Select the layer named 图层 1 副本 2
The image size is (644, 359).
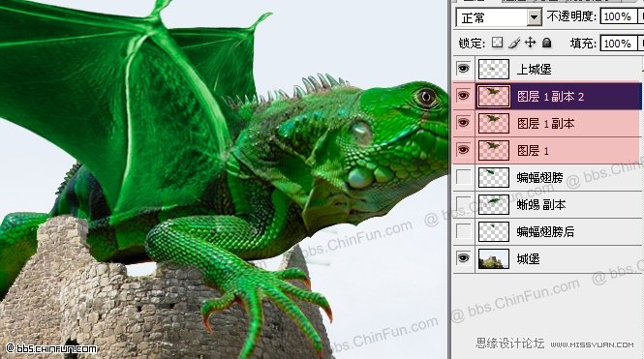(x=550, y=97)
